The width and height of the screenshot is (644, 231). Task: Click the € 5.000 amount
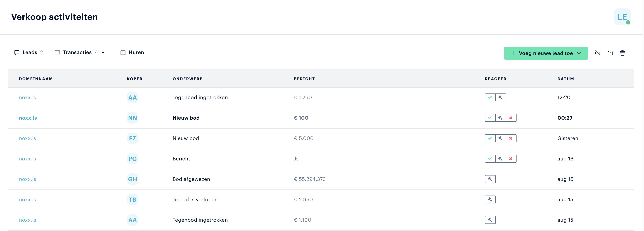[304, 138]
